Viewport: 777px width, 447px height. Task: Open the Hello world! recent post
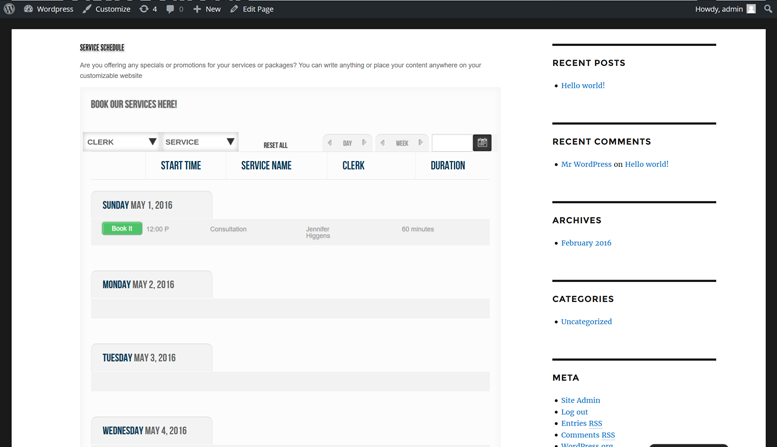coord(583,85)
